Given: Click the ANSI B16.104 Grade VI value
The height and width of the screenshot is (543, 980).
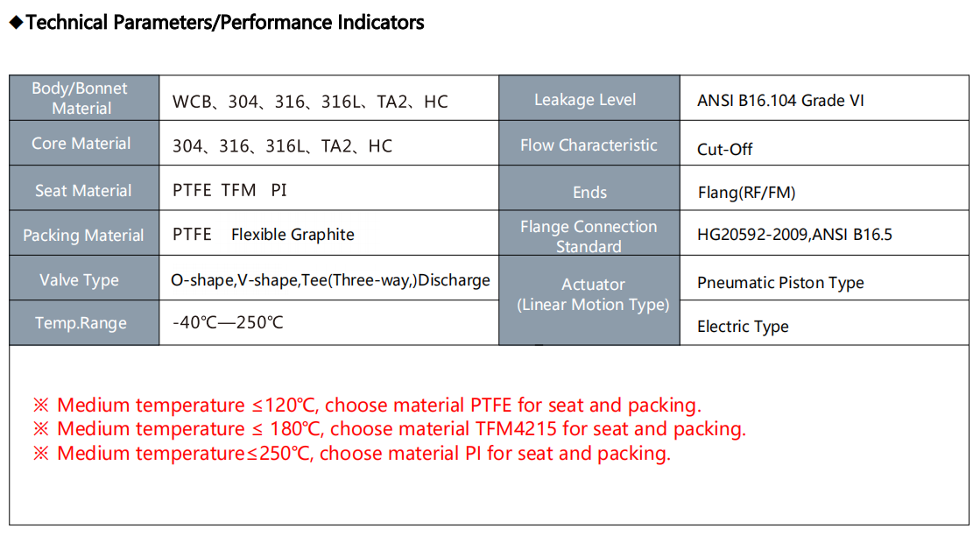Looking at the screenshot, I should [780, 101].
